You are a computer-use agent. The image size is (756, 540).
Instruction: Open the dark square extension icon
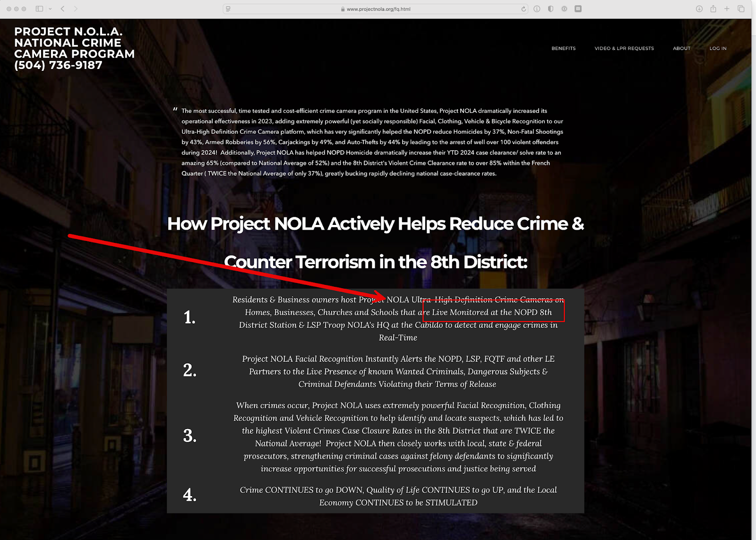point(578,9)
